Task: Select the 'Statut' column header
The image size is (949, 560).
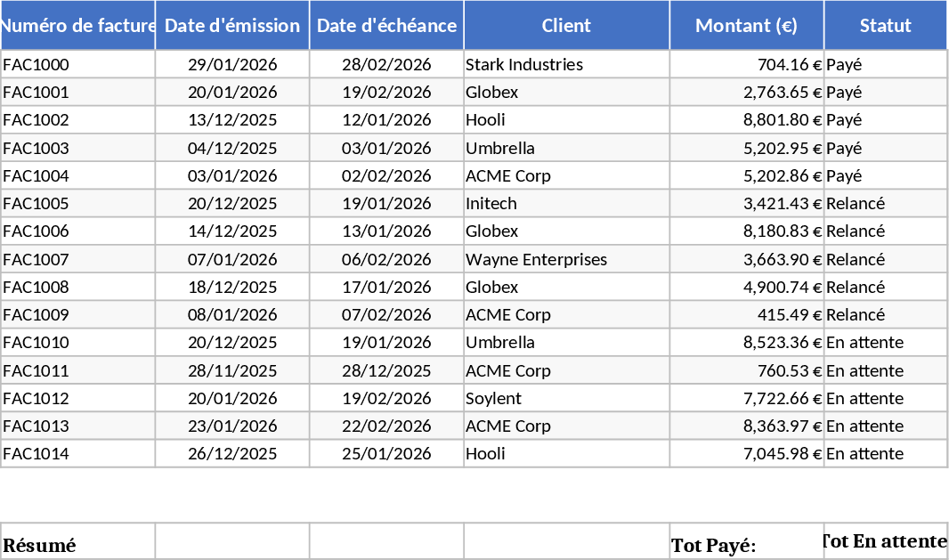Action: coord(885,26)
